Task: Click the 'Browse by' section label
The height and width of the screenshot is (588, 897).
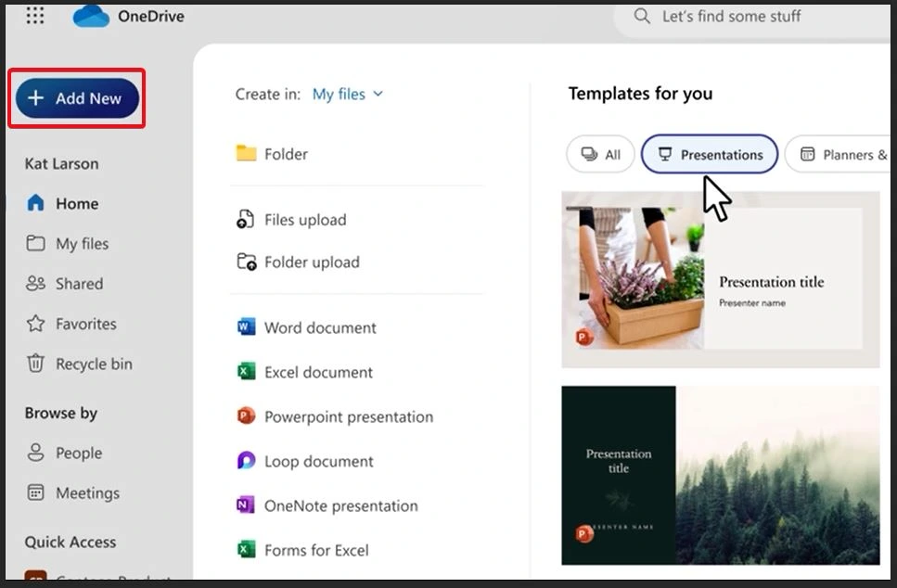Action: (61, 413)
